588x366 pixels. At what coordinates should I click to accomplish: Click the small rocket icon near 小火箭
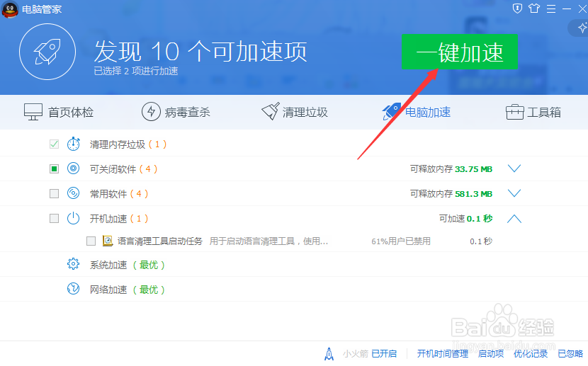tap(329, 354)
